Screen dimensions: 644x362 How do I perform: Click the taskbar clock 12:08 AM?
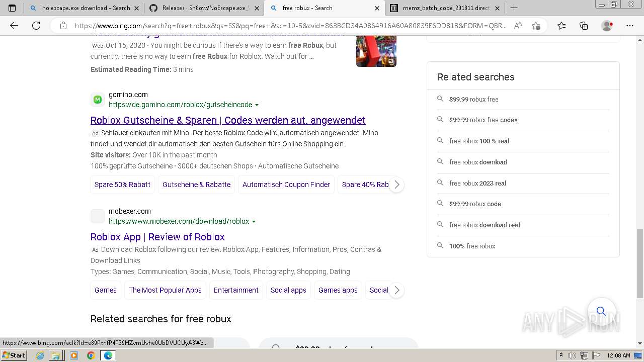618,355
